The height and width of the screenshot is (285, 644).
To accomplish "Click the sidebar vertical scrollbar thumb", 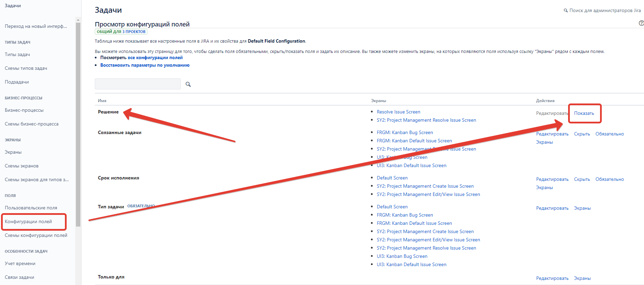I will 78,124.
